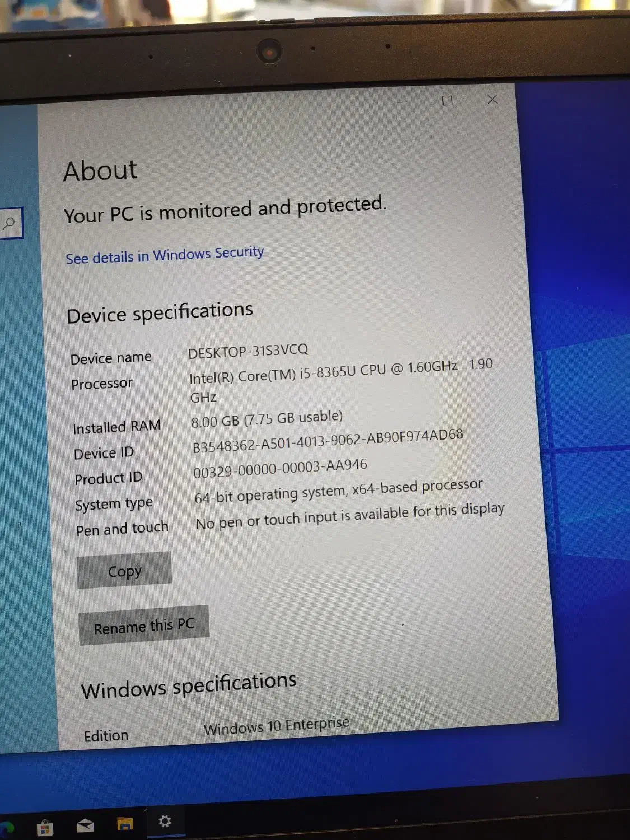The width and height of the screenshot is (630, 840).
Task: Click the Product ID label
Action: click(x=109, y=478)
